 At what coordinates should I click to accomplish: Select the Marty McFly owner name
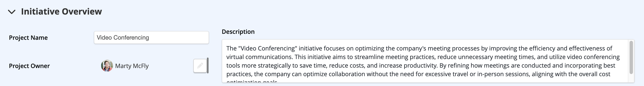tap(132, 66)
